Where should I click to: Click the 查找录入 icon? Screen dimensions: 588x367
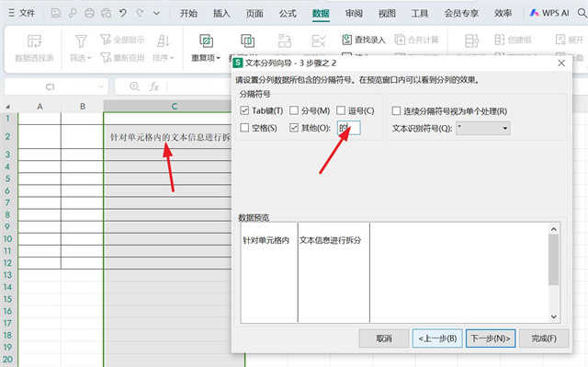click(347, 39)
